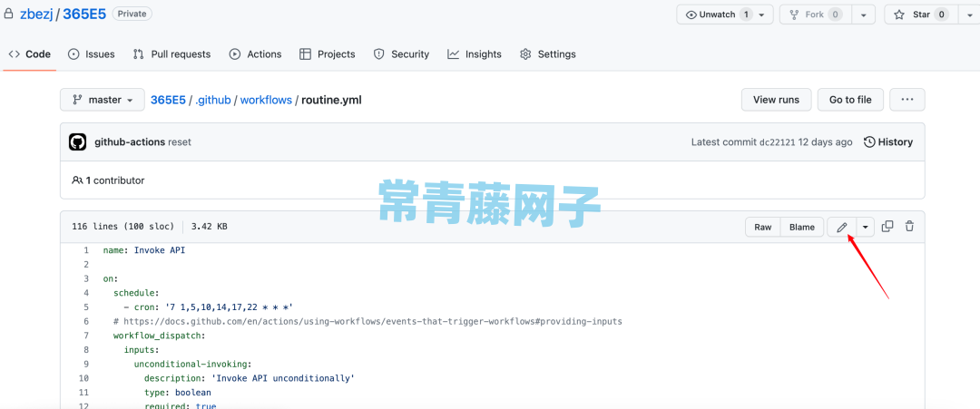Switch to the Security tab
The width and height of the screenshot is (980, 409).
tap(401, 54)
